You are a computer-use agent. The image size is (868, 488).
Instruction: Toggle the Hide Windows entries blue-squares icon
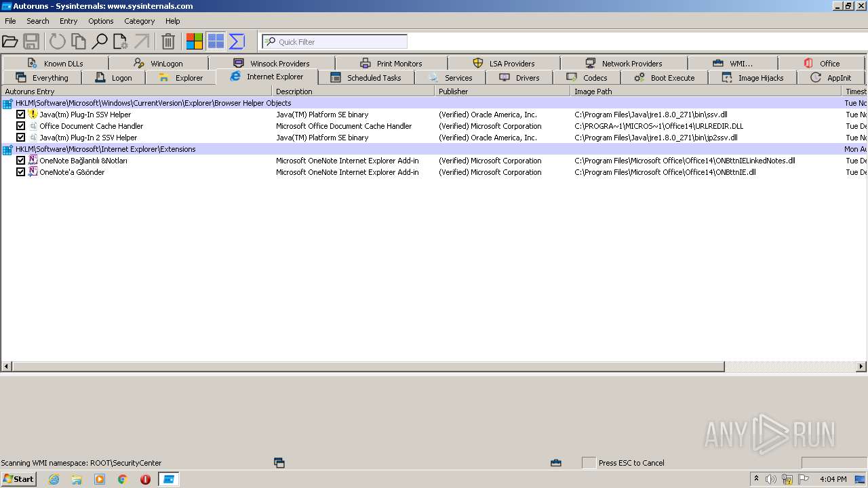216,42
